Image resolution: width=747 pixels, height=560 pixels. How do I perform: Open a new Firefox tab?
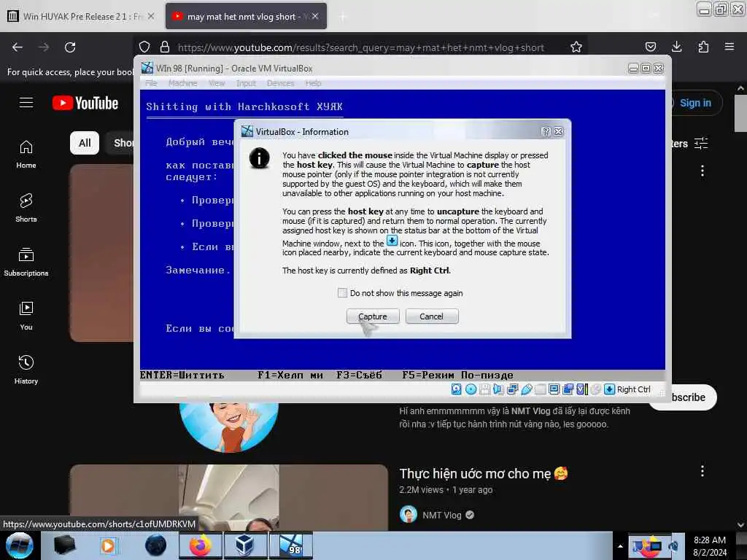point(343,17)
